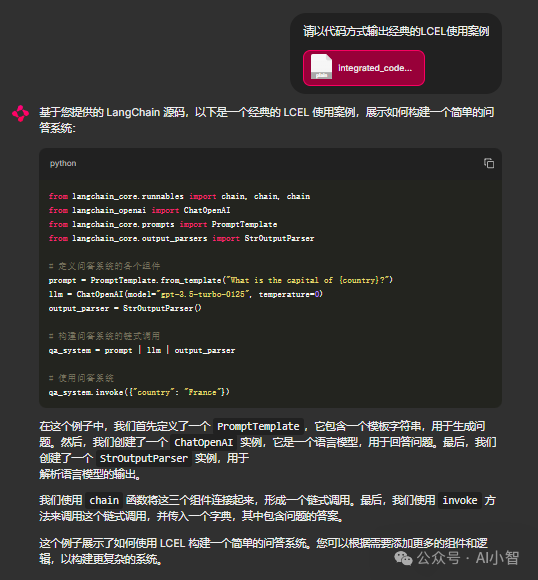
Task: Click the ChatOpenAI inline code tag
Action: [204, 442]
